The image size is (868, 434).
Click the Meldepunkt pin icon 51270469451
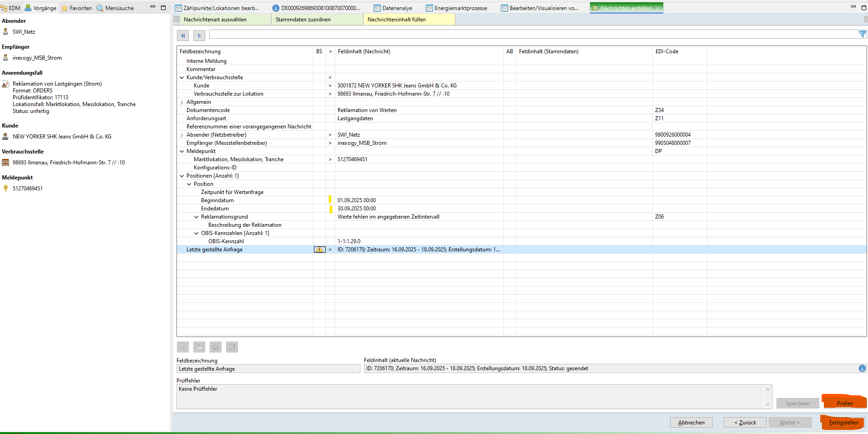click(5, 189)
